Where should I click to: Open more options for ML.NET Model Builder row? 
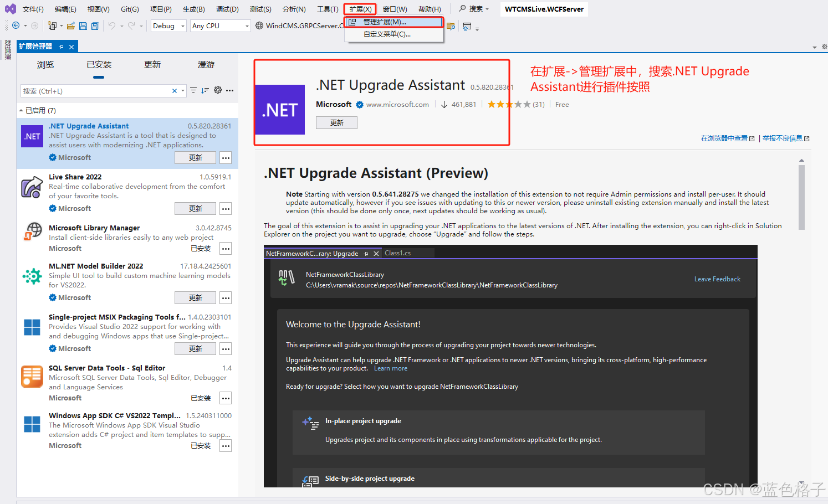click(x=226, y=298)
